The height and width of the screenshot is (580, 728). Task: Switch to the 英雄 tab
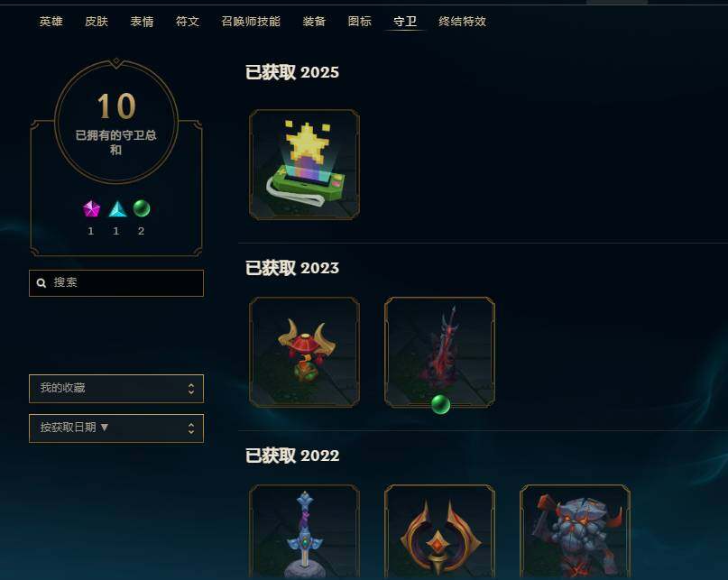point(51,22)
